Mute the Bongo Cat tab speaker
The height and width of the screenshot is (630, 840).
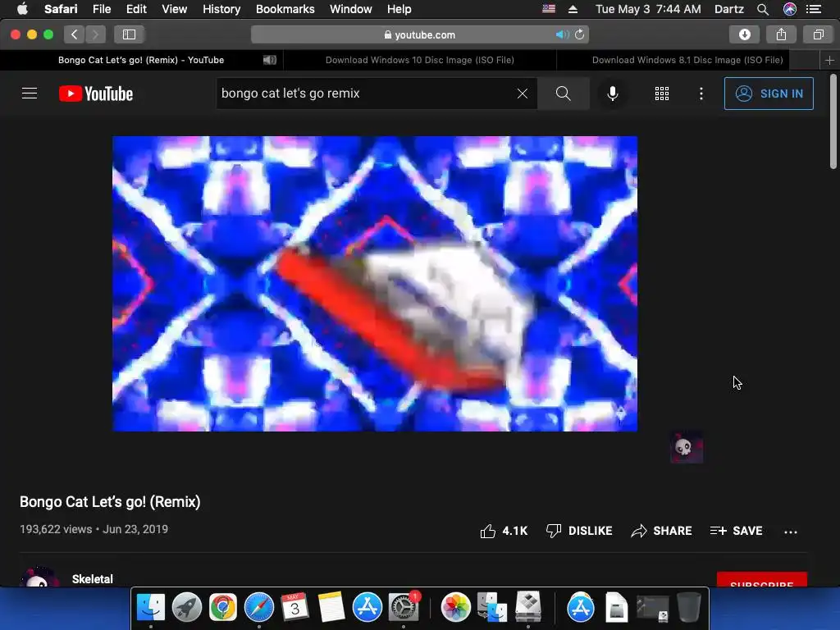(x=269, y=60)
